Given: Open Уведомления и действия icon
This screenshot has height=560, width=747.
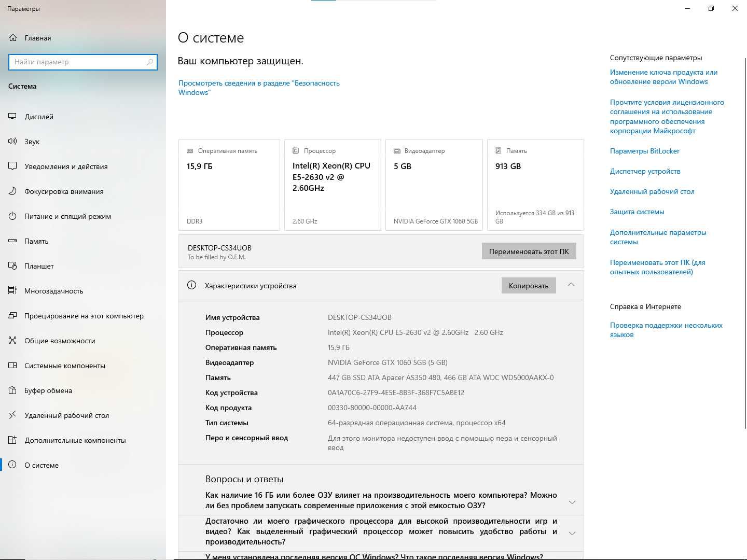Looking at the screenshot, I should (12, 166).
